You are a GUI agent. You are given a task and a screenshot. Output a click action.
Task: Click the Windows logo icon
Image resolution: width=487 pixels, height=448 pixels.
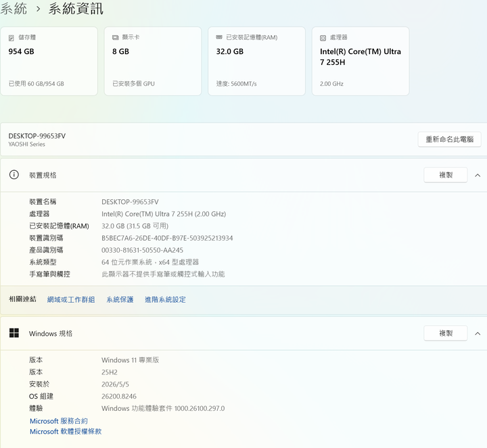[14, 333]
